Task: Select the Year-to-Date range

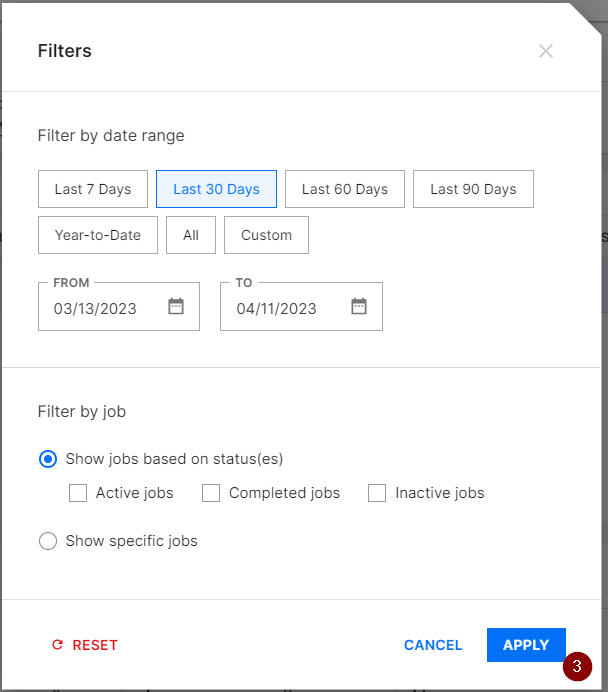Action: pyautogui.click(x=98, y=235)
